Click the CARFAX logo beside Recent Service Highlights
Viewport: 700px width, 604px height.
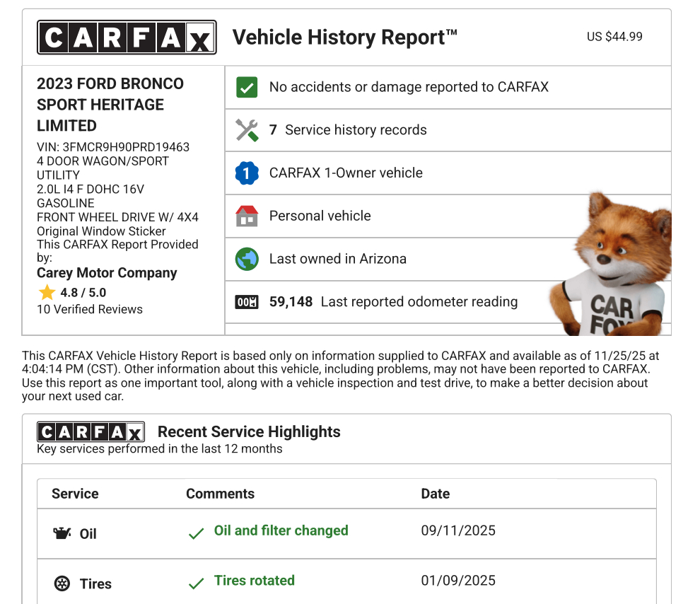[x=91, y=432]
